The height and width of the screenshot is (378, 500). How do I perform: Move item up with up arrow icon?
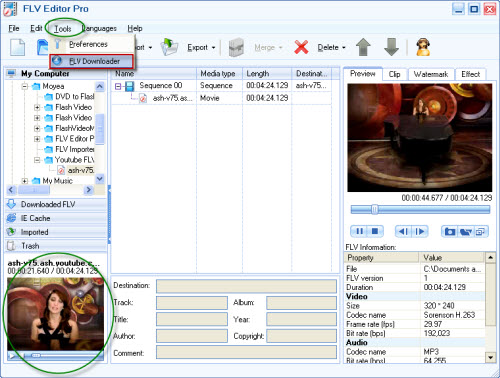tap(363, 47)
